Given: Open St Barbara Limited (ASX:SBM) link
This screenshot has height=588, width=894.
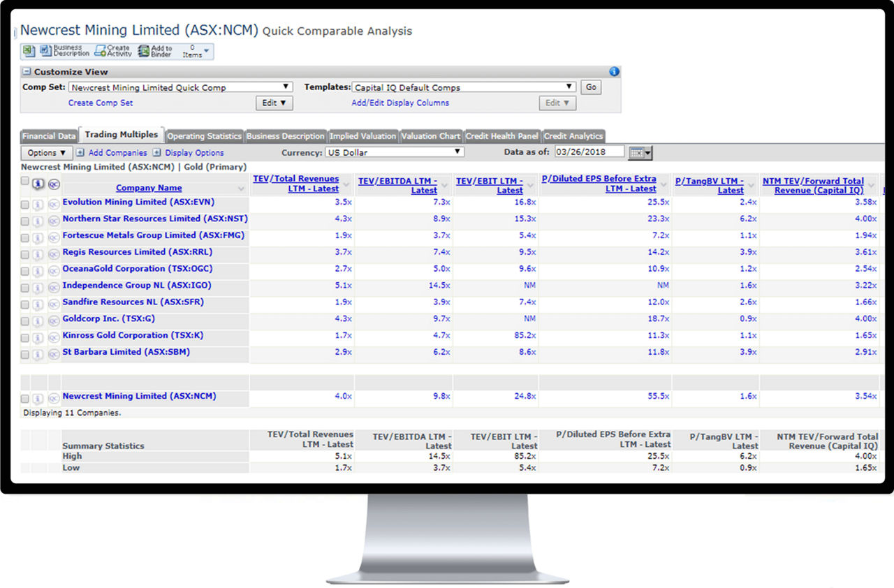Looking at the screenshot, I should [126, 352].
